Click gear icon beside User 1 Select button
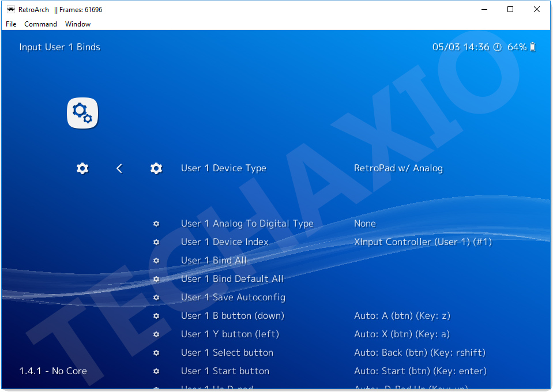The width and height of the screenshot is (553, 392). tap(156, 353)
